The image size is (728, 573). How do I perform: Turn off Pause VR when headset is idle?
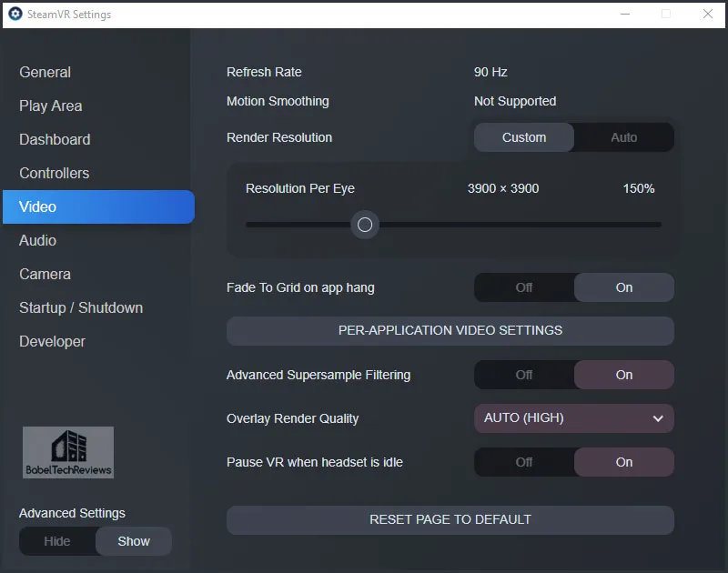524,462
